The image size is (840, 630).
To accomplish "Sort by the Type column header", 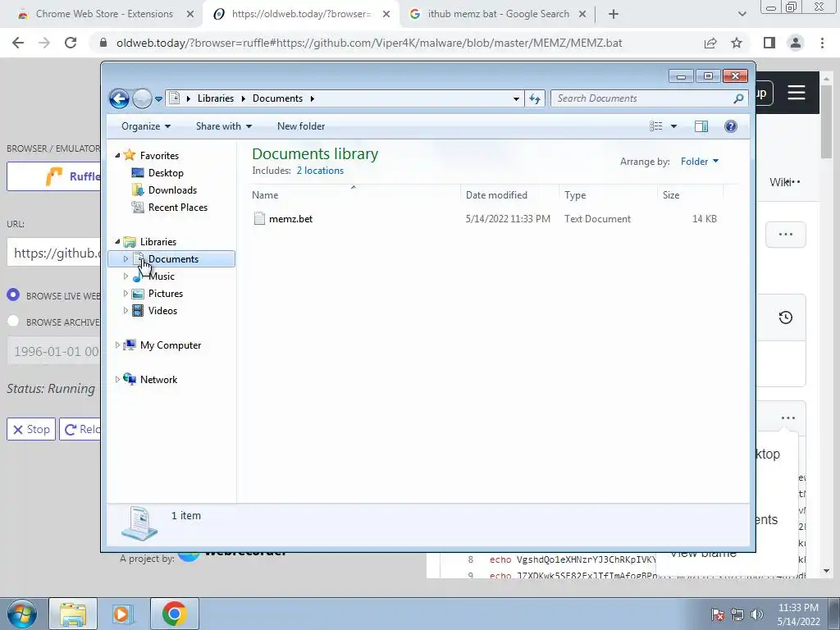I will pyautogui.click(x=608, y=195).
